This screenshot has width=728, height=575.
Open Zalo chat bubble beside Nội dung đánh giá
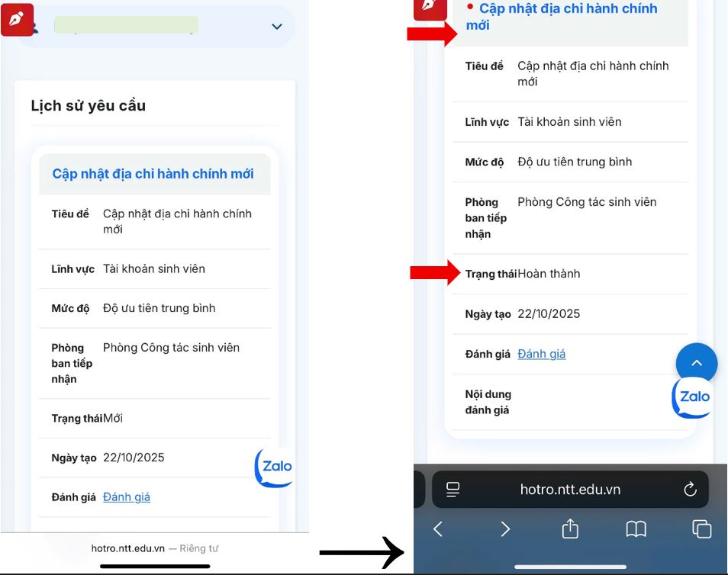[x=693, y=397]
